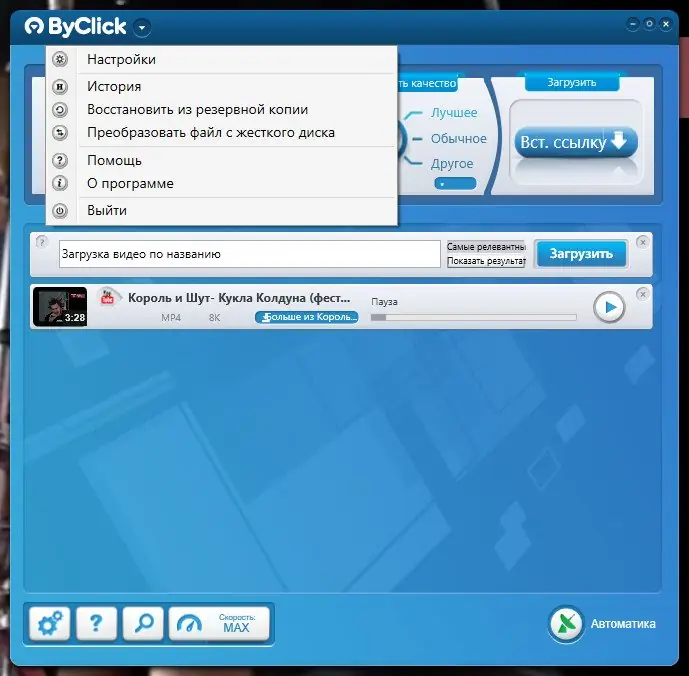Viewport: 689px width, 676px height.
Task: Resume download with the play button
Action: click(609, 307)
